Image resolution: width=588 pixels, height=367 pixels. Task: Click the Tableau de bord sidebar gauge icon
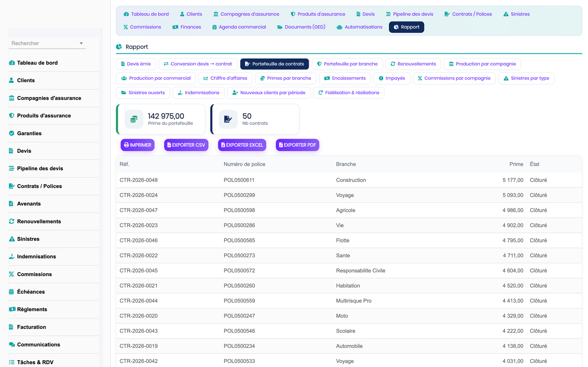pos(12,63)
